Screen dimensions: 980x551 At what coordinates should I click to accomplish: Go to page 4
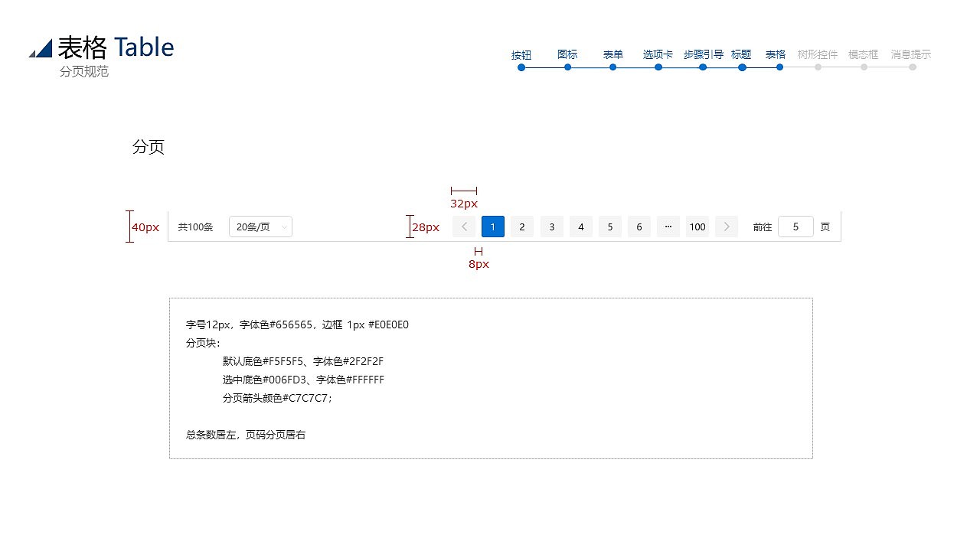click(581, 227)
